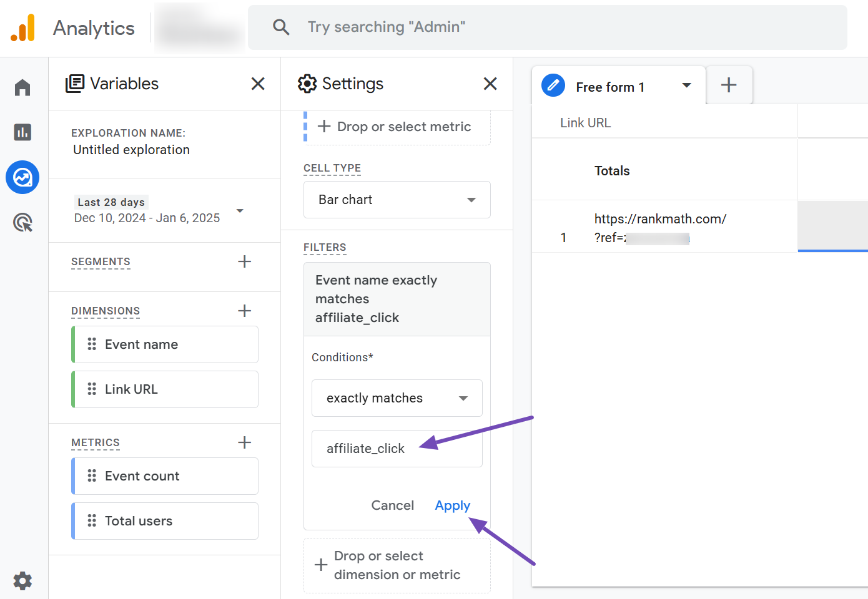Expand the date range dropdown
Screen dimensions: 868x599
click(x=240, y=211)
